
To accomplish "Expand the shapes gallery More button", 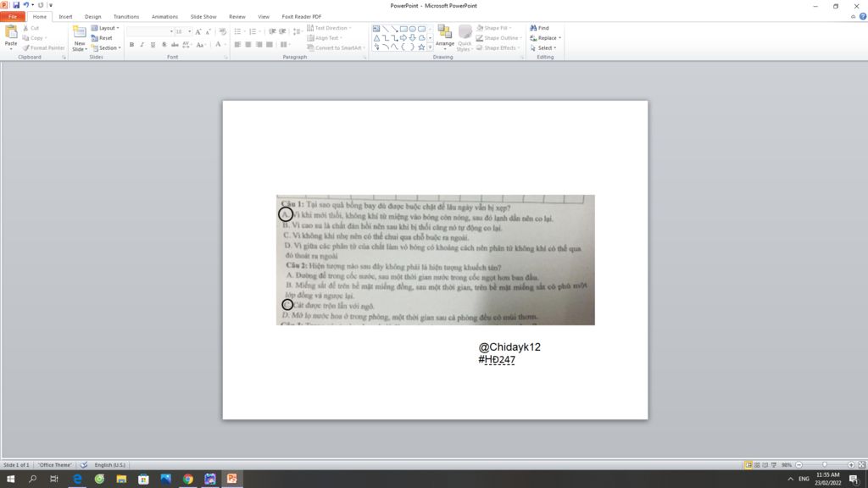I will (430, 47).
